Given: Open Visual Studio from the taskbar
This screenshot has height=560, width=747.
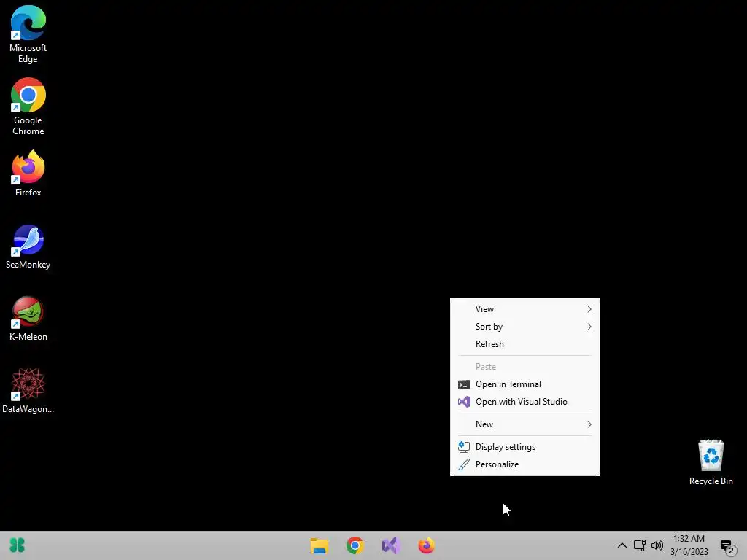Looking at the screenshot, I should [390, 545].
